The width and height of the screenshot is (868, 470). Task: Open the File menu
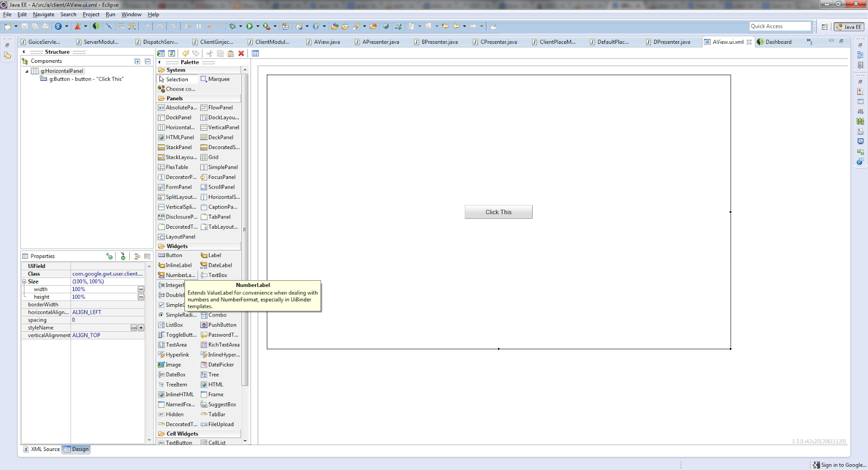(7, 15)
